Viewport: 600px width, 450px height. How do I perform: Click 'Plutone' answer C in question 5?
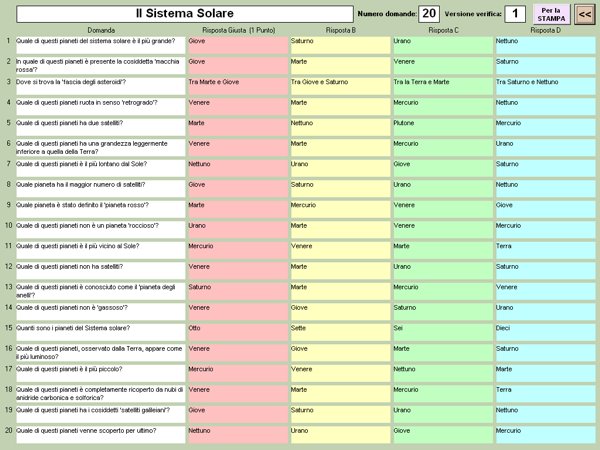pos(443,127)
